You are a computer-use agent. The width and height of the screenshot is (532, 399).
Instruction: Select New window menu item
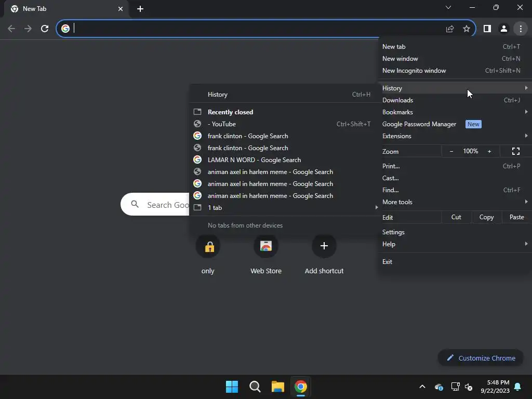click(x=454, y=59)
